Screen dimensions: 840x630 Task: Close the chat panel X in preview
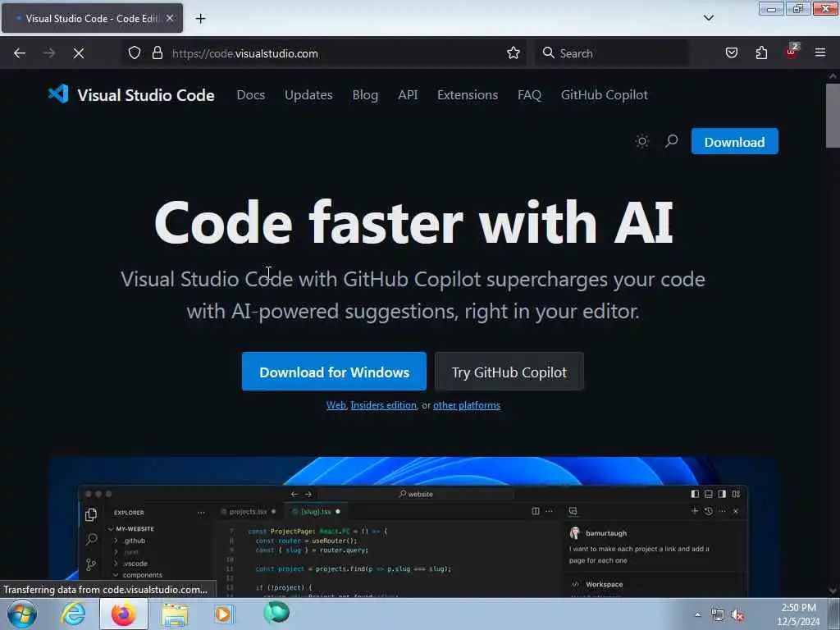pyautogui.click(x=736, y=512)
